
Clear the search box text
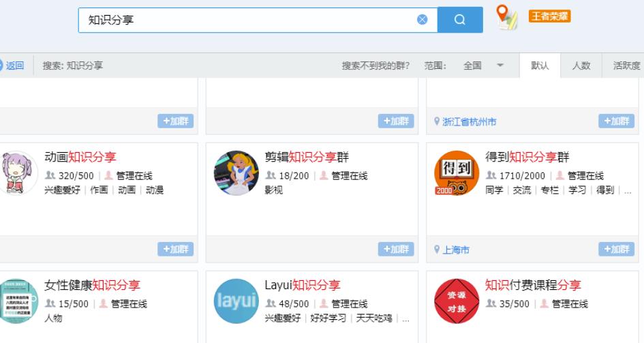pos(423,20)
